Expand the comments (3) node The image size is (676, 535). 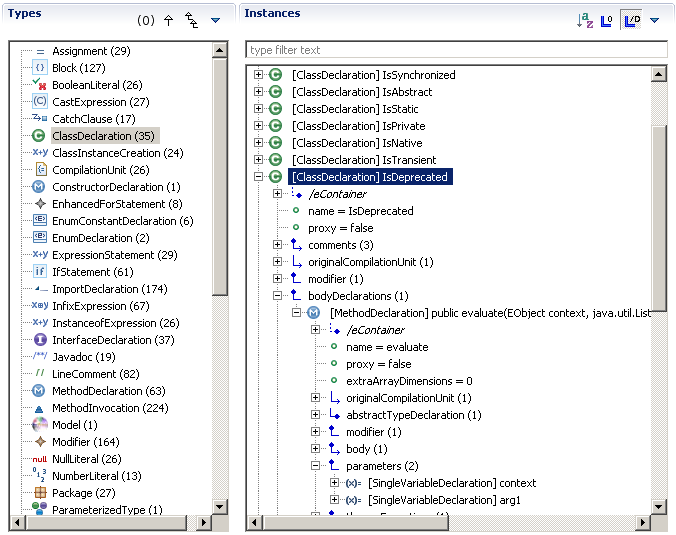(277, 244)
